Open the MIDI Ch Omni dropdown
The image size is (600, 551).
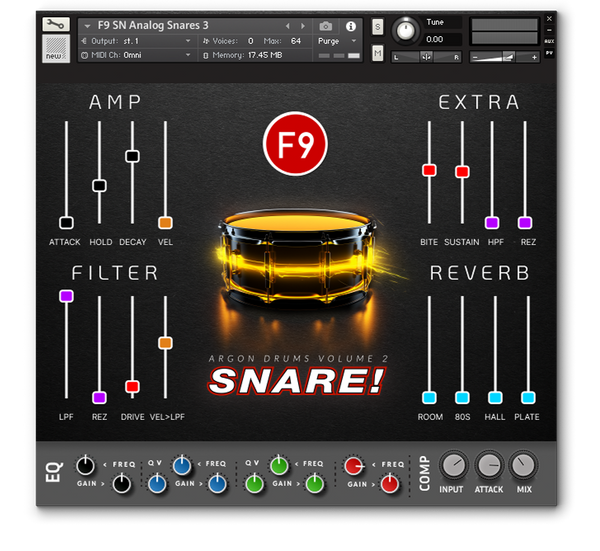pyautogui.click(x=136, y=55)
